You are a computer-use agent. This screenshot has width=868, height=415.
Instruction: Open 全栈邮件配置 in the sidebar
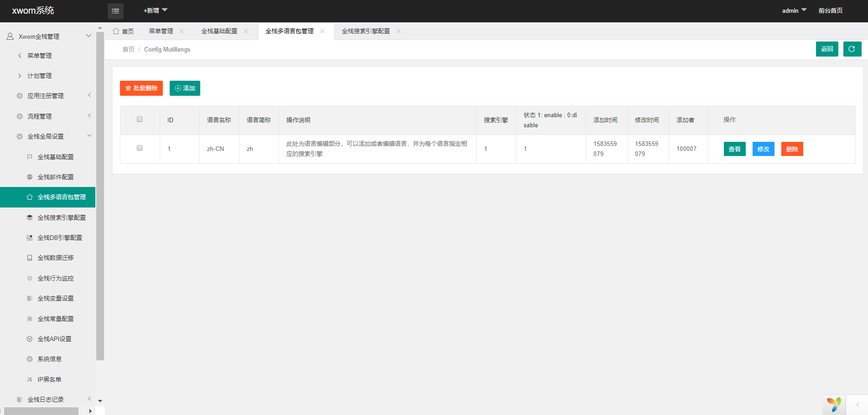point(56,177)
